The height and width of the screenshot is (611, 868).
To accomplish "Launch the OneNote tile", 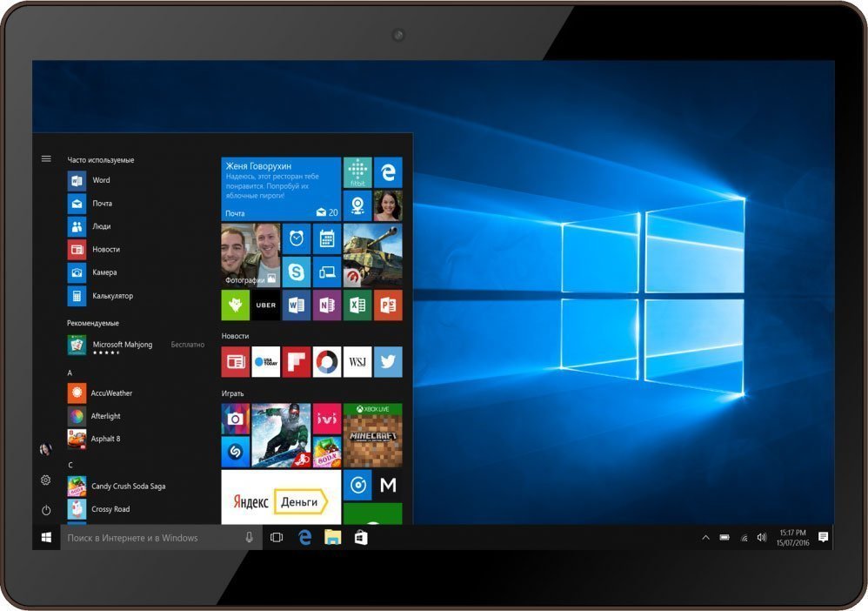I will click(x=327, y=305).
